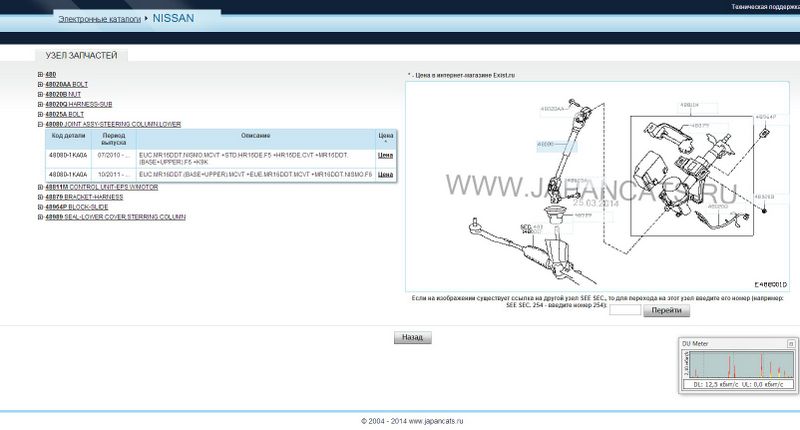Open the NISSAN breadcrumb heading

point(173,18)
